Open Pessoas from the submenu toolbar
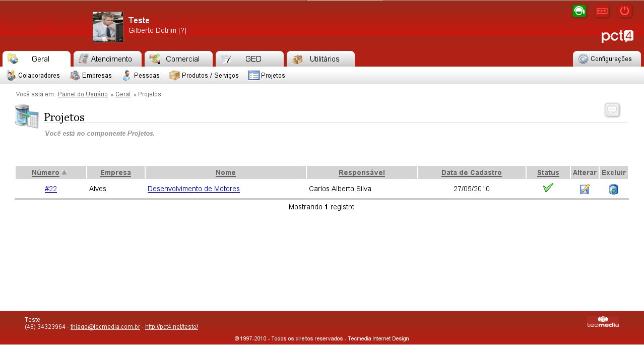644x345 pixels. [141, 76]
